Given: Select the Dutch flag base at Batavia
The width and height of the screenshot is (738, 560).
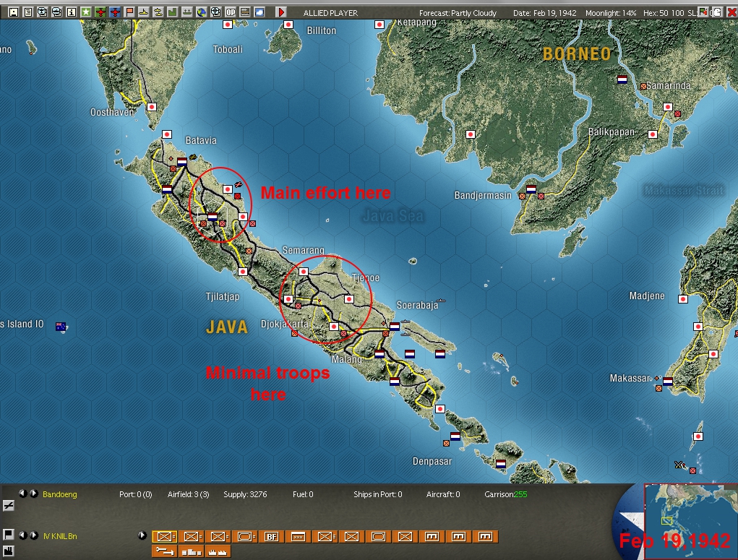Looking at the screenshot, I should 182,163.
